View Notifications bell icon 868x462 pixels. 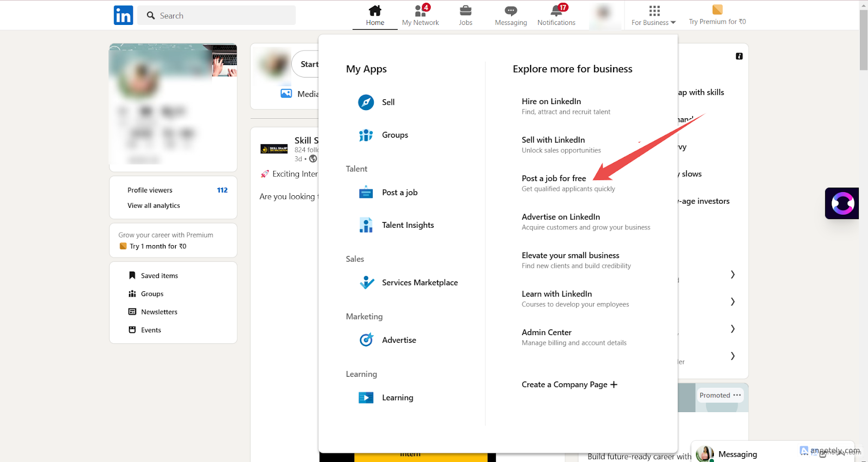coord(557,10)
